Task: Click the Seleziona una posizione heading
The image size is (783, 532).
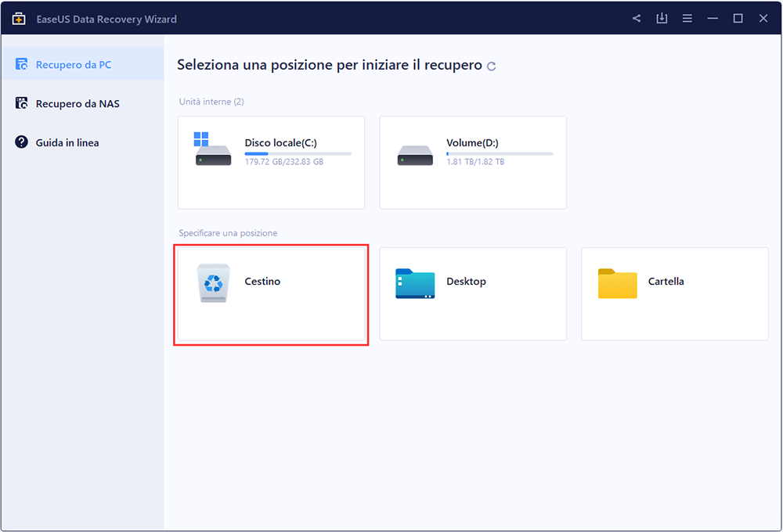Action: (x=330, y=65)
